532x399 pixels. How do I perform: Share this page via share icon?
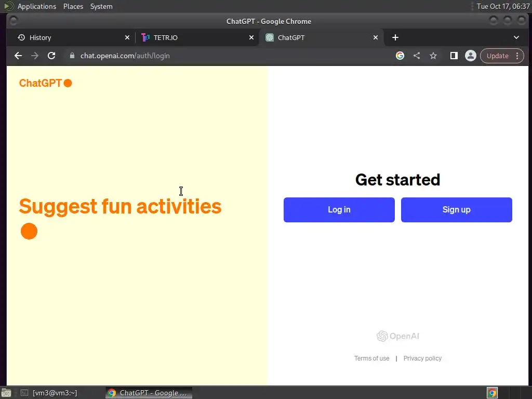pyautogui.click(x=417, y=56)
